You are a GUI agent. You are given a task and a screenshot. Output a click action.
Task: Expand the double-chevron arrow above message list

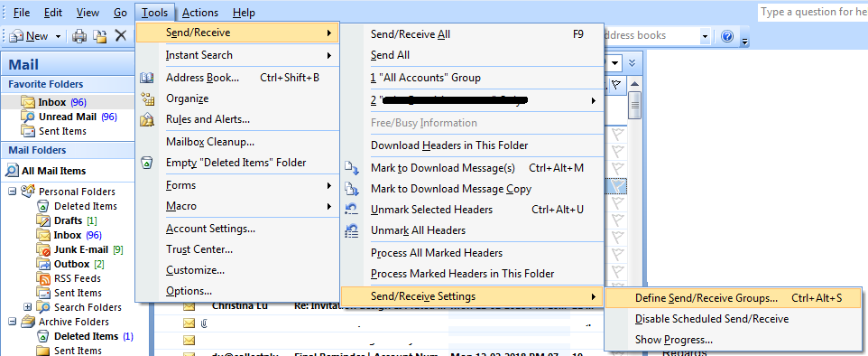pos(633,62)
